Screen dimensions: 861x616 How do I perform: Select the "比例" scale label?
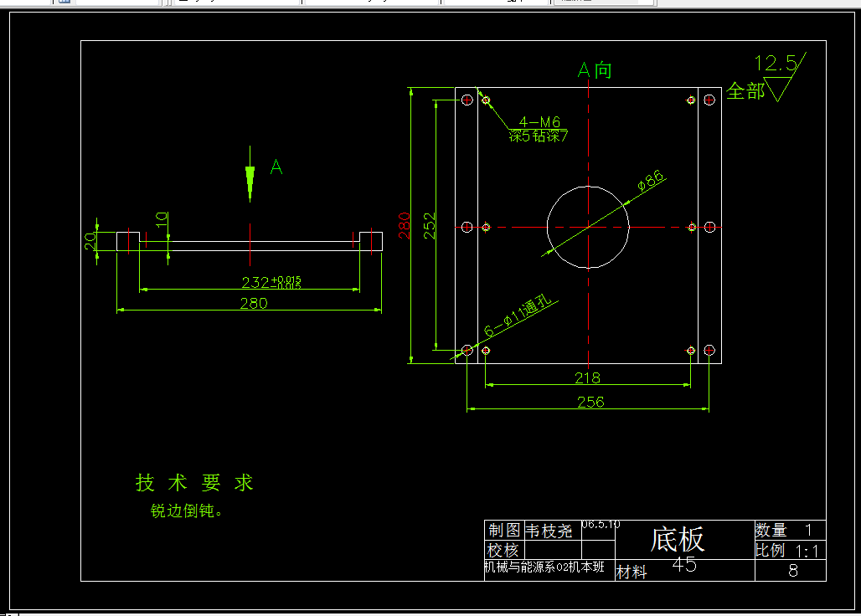click(x=770, y=550)
